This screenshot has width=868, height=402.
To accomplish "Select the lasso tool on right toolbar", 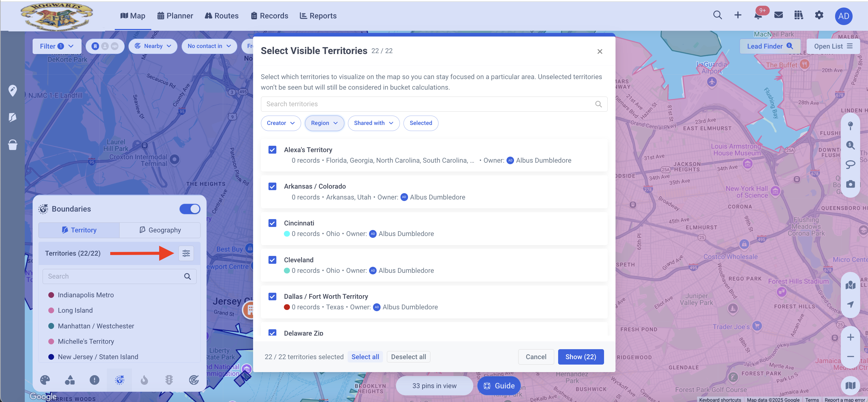I will click(x=850, y=165).
